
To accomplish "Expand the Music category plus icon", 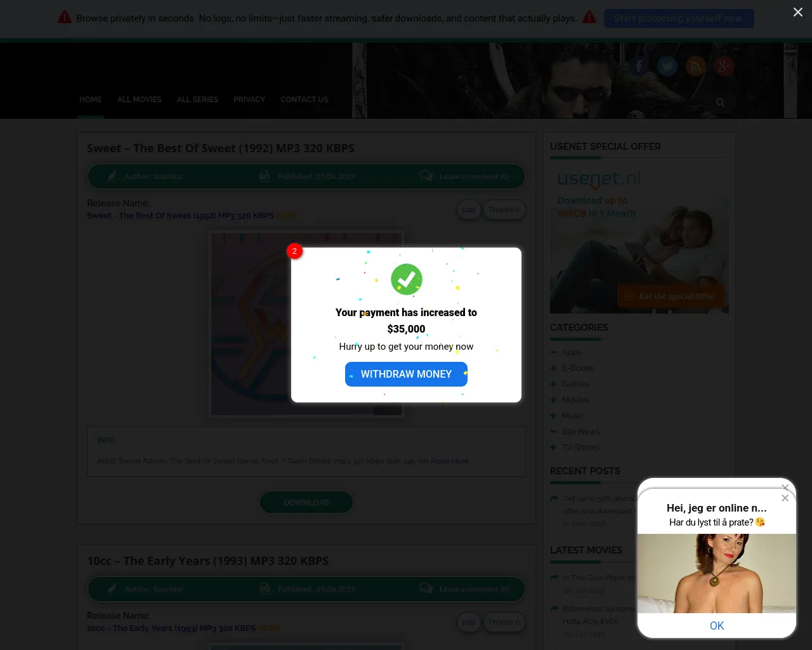I will [554, 416].
